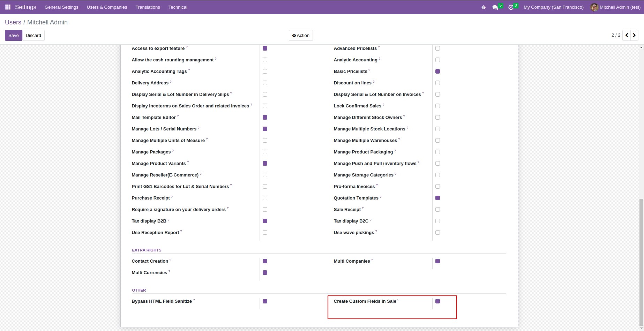Screen dimensions: 644x331
Task: Toggle Create Custom Fields in Sale
Action: 438,301
